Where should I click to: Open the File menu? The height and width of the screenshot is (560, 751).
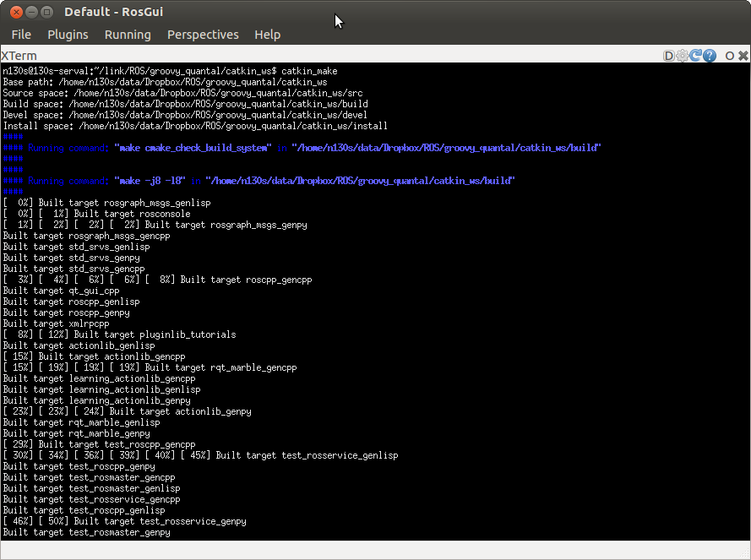[x=21, y=35]
